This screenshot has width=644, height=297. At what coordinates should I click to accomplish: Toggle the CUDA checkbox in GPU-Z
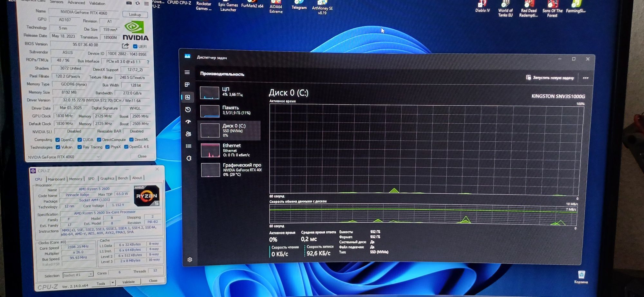pos(80,140)
